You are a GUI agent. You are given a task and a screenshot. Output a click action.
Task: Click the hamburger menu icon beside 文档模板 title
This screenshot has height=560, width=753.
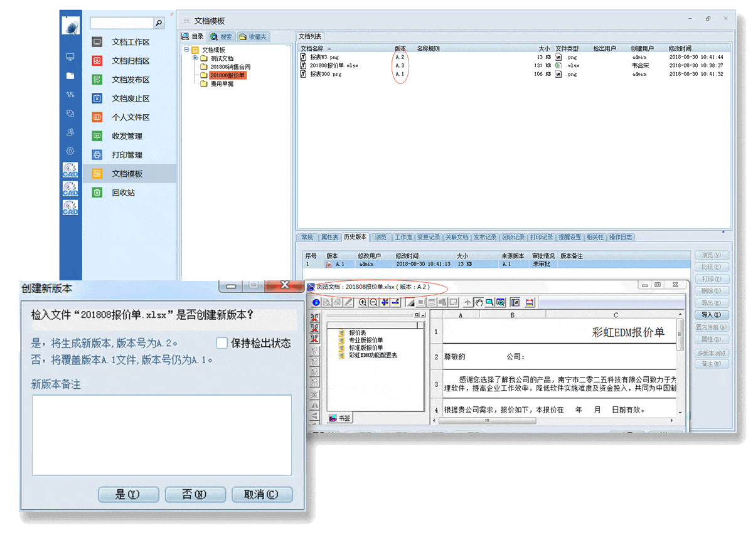pos(186,21)
